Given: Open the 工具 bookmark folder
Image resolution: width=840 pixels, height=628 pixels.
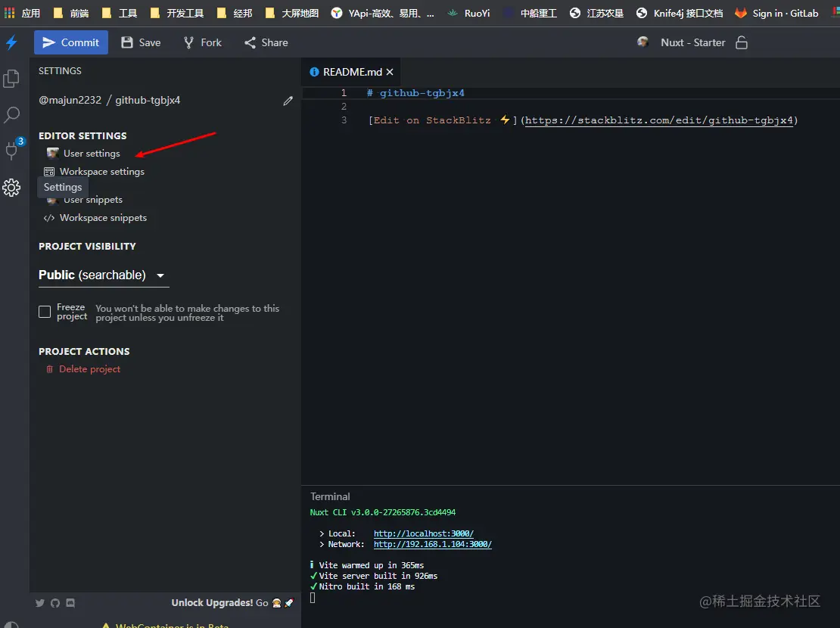Looking at the screenshot, I should (x=120, y=13).
